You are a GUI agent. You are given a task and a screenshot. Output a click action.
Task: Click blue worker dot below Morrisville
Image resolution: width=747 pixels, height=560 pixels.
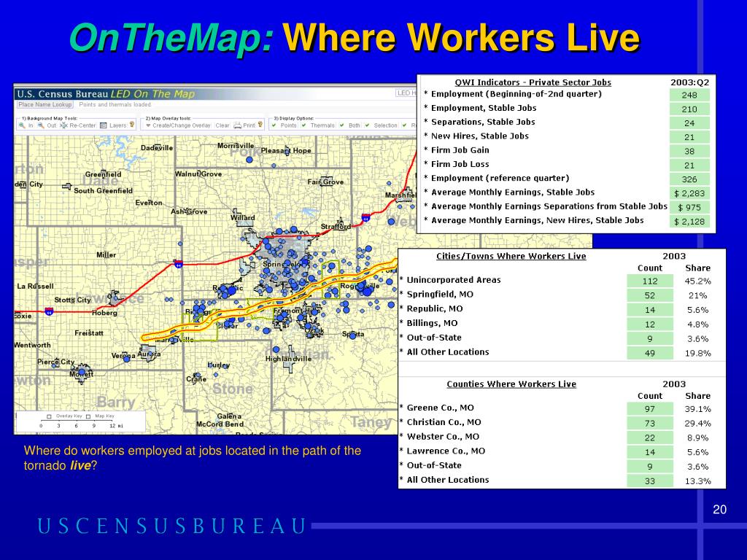[x=249, y=160]
